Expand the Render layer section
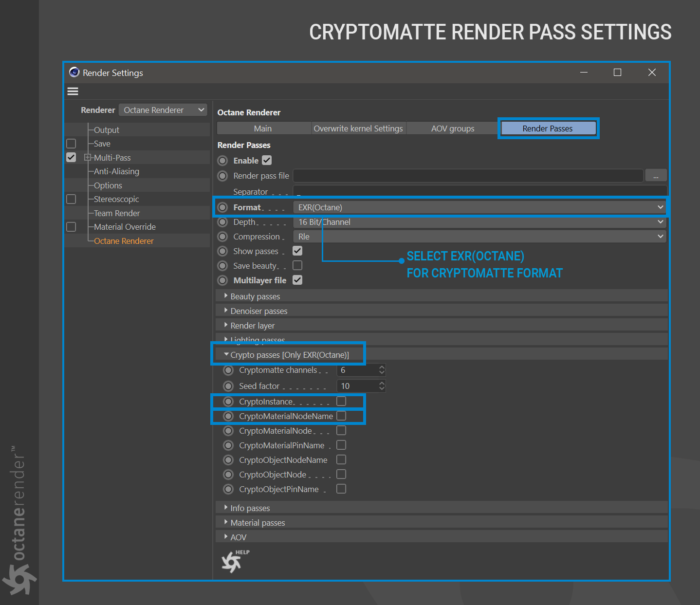 click(x=442, y=326)
